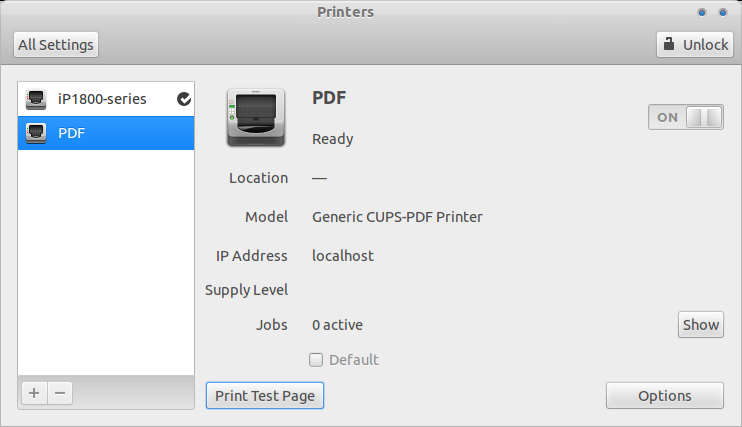
Task: Click the padlock icon on Unlock
Action: tap(669, 44)
